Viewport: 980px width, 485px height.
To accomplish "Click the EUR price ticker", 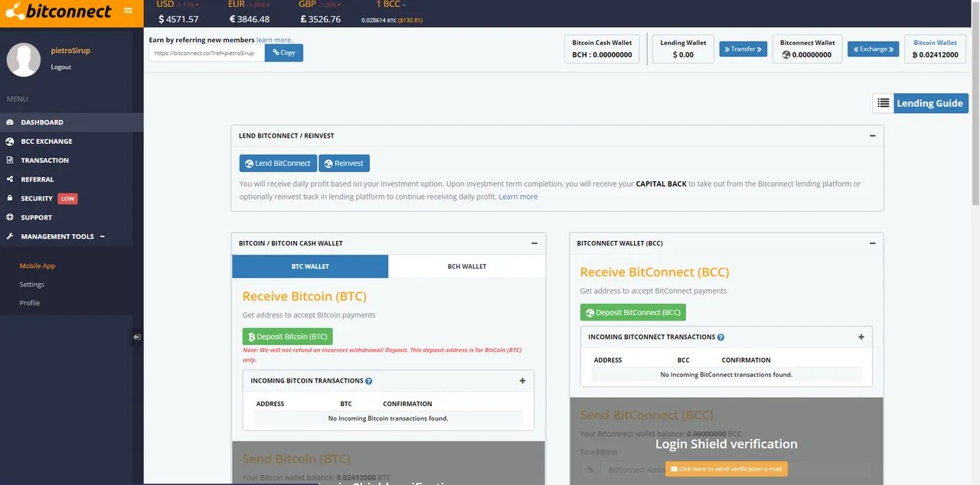I will point(250,13).
